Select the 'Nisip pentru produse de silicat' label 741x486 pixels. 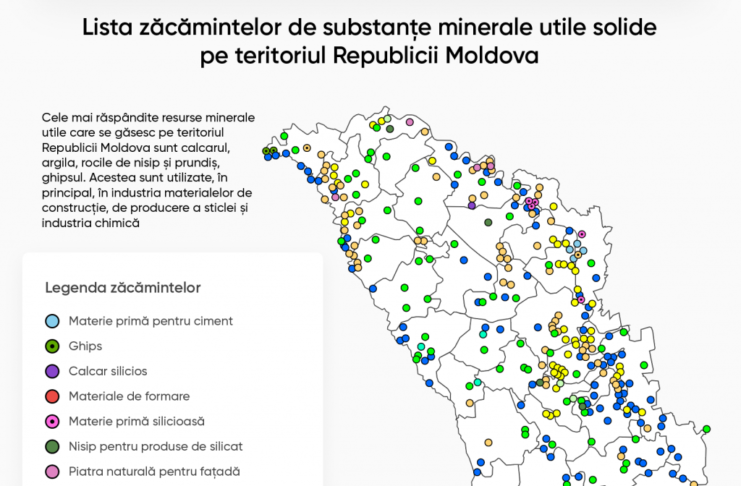[x=155, y=446]
